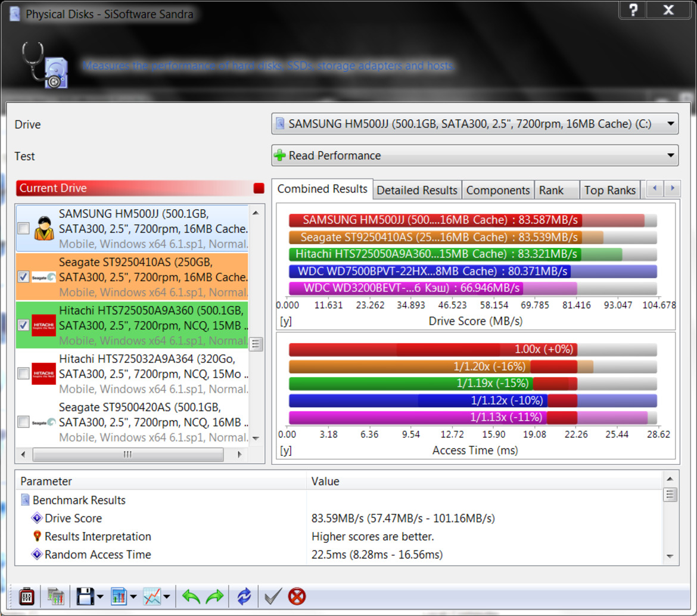Click the Hitachi logo beside HTS725050A9A360

pyautogui.click(x=43, y=325)
